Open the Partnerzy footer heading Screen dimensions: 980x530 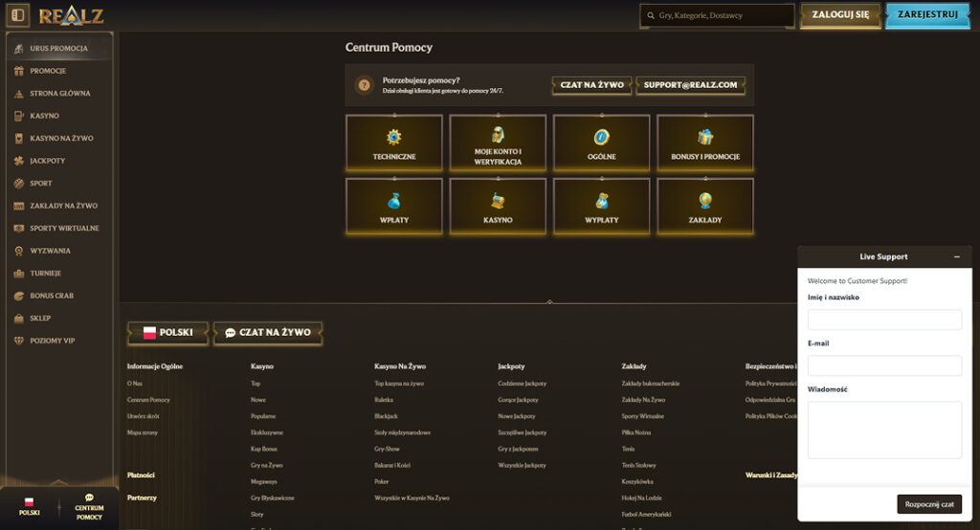coord(142,497)
